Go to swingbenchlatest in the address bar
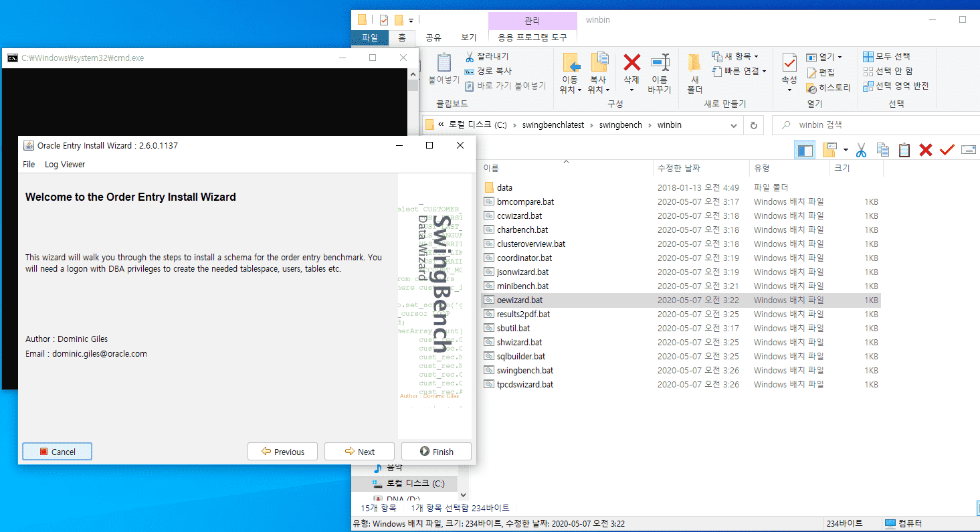 pos(553,125)
